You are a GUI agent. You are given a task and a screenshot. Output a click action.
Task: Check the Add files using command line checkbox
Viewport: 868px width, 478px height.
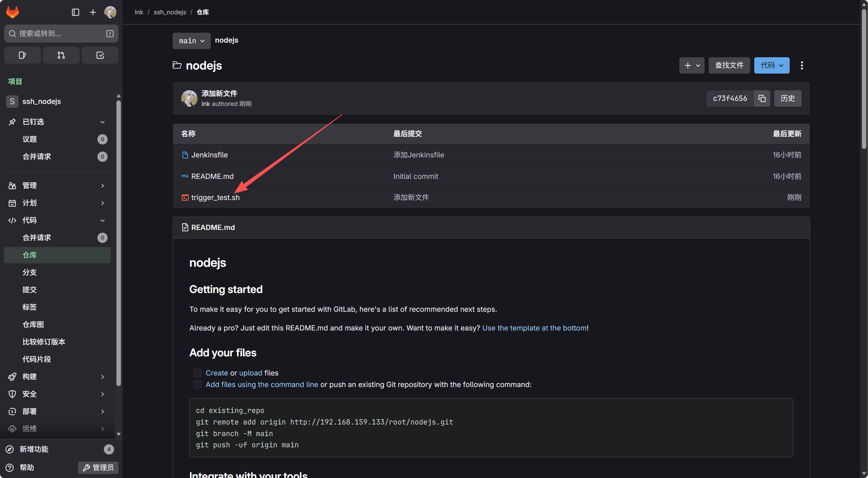coord(198,385)
